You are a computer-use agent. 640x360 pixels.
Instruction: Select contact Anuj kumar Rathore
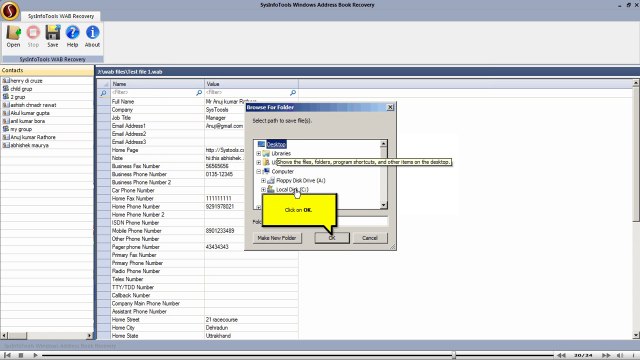pyautogui.click(x=33, y=137)
